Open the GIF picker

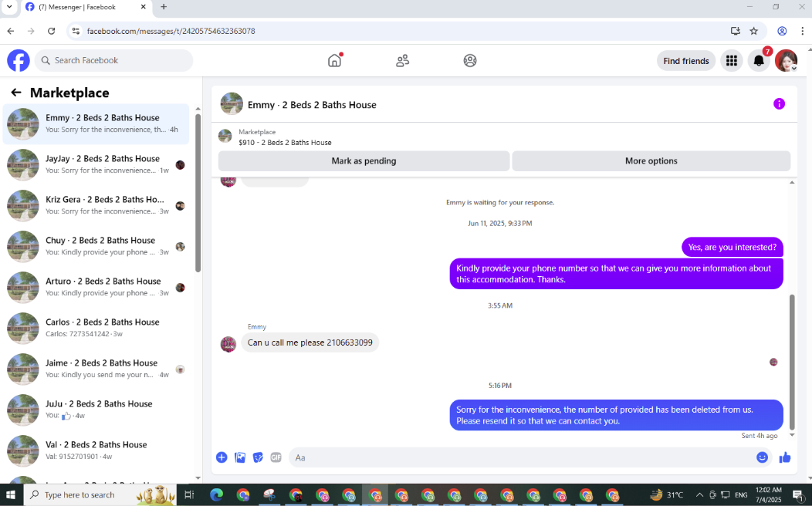(x=276, y=457)
